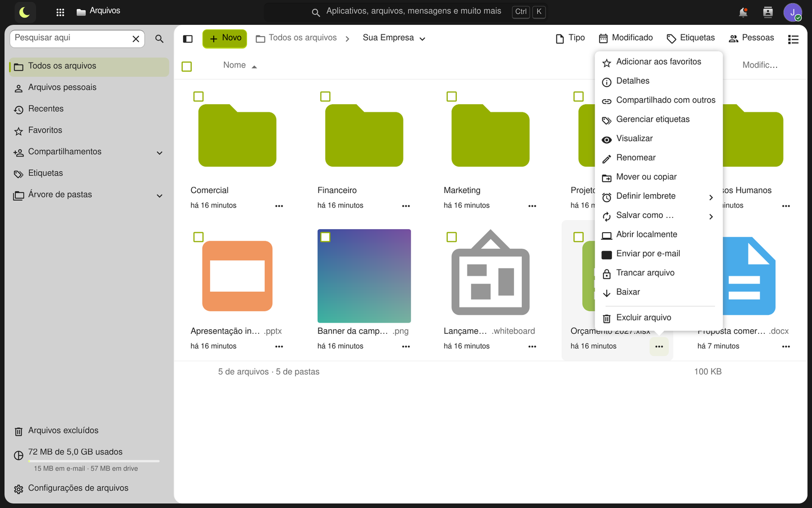Toggle the sidebar panel icon
The image size is (812, 508).
click(x=188, y=39)
